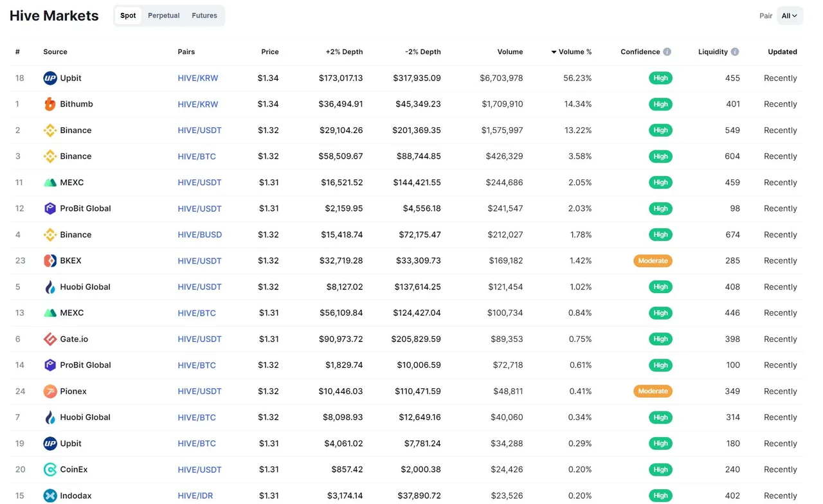This screenshot has height=504, width=823.
Task: Open Bithumb HIVE/KRW pair link
Action: click(198, 104)
